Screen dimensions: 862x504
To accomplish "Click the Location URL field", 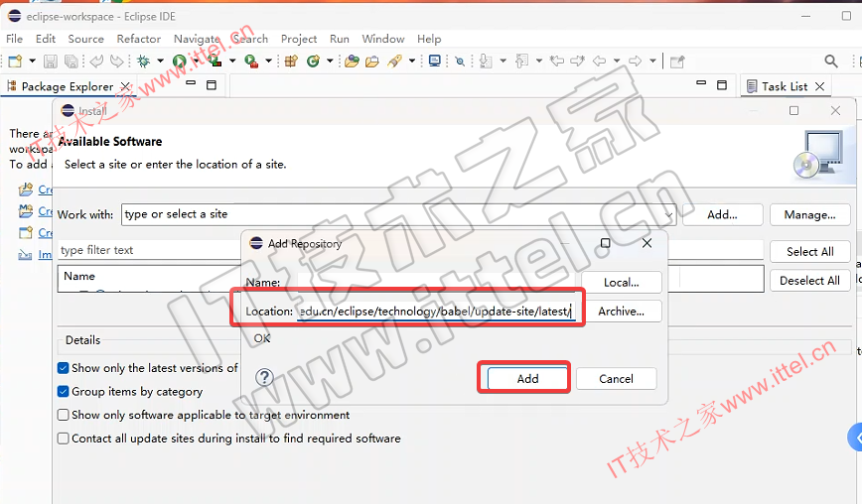I will tap(436, 312).
